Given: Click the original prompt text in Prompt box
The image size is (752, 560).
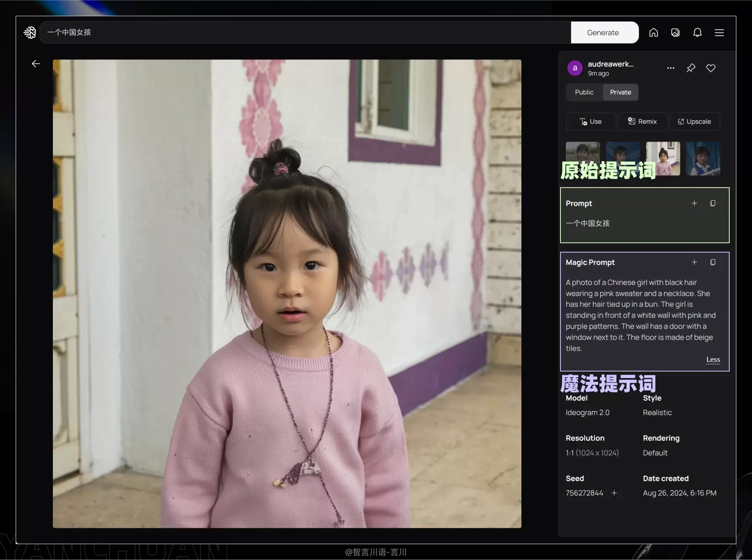Looking at the screenshot, I should pyautogui.click(x=587, y=223).
